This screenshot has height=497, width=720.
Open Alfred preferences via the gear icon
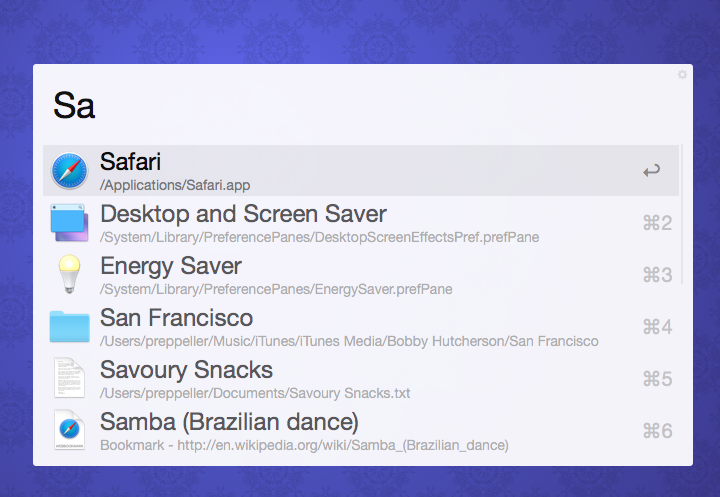683,74
